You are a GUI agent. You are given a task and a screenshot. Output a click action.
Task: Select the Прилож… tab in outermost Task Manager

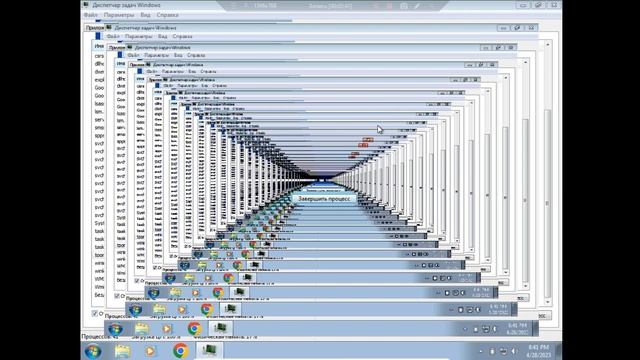point(94,28)
